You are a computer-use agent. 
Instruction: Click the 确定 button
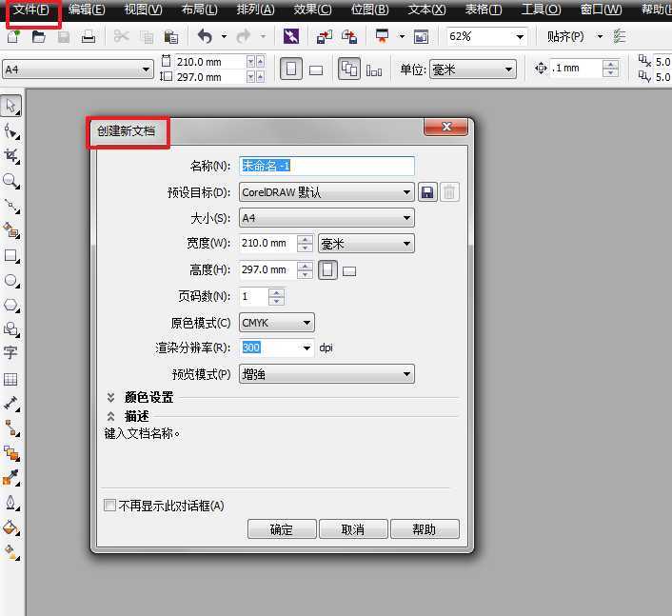282,529
